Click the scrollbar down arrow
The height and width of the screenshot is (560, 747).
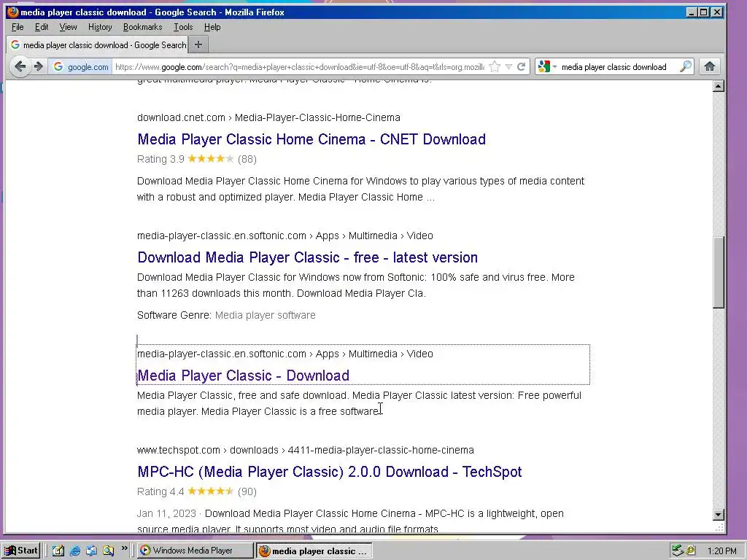point(719,514)
